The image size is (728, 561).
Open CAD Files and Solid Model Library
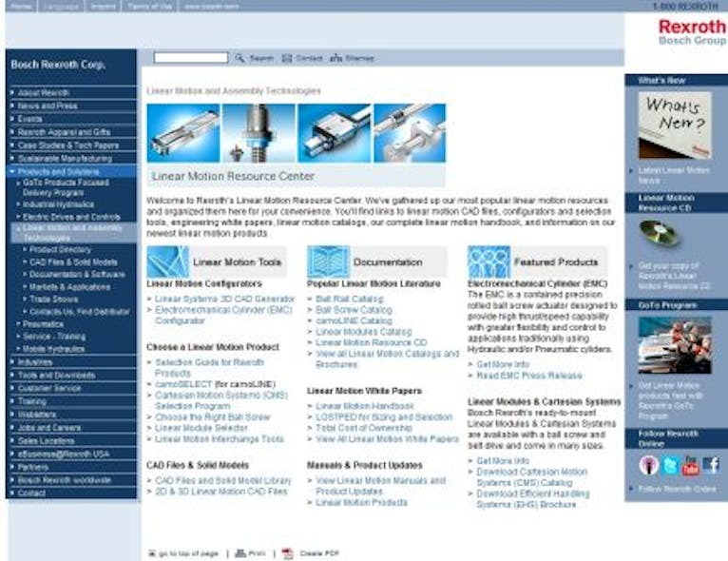pos(222,480)
